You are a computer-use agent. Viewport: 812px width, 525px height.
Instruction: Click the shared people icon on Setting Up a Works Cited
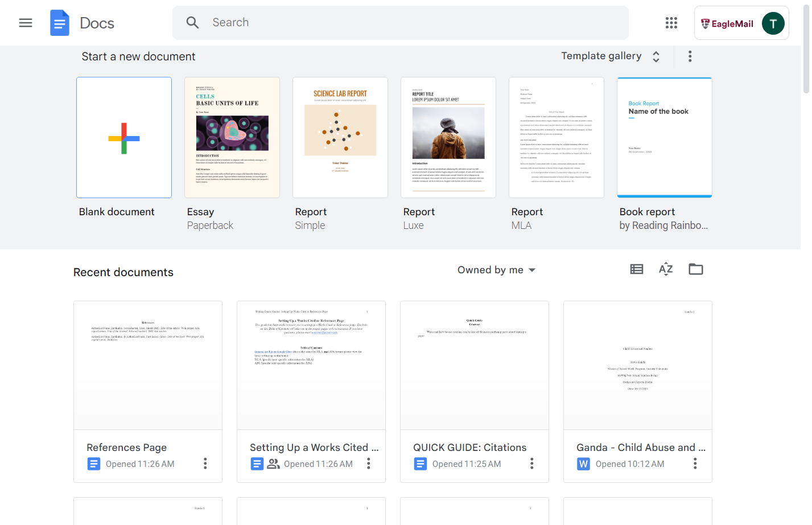pyautogui.click(x=274, y=464)
